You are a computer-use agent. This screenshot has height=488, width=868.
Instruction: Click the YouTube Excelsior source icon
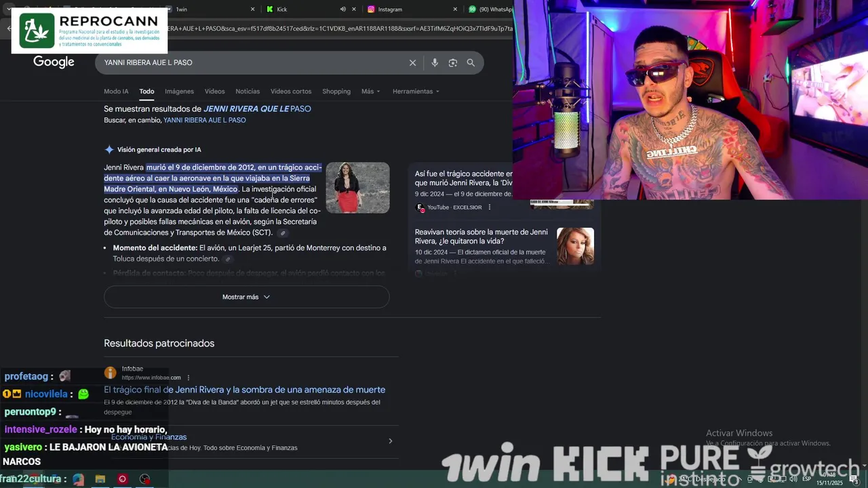(420, 207)
